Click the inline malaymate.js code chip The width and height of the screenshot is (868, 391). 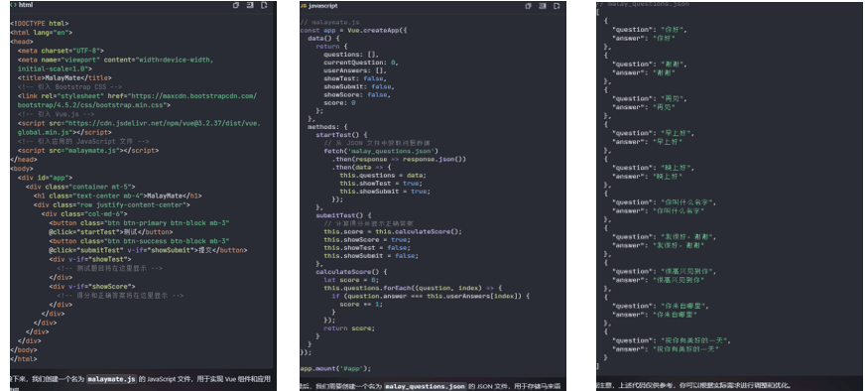coord(112,379)
